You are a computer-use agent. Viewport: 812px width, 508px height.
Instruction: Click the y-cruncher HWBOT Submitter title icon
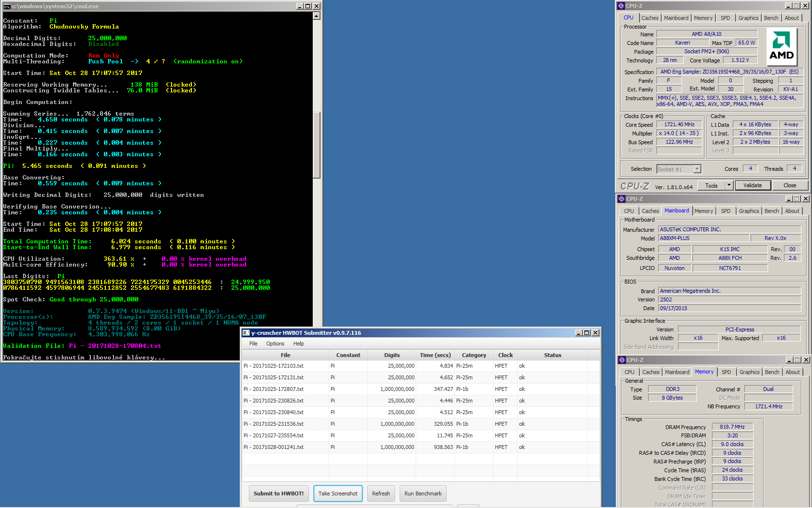click(x=246, y=333)
